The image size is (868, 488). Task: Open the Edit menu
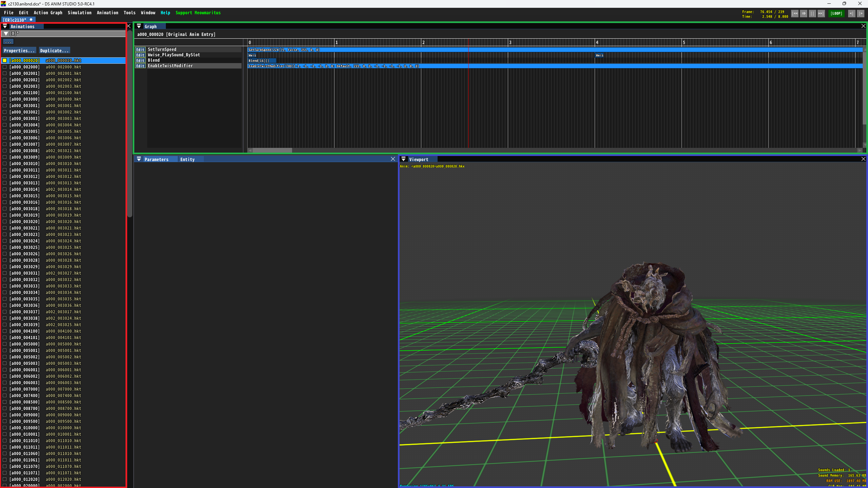23,13
